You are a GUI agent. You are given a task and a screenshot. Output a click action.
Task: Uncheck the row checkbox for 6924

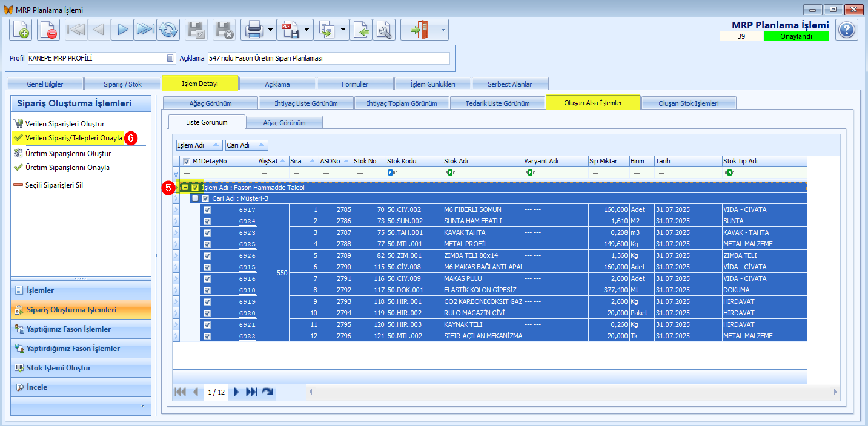(207, 221)
